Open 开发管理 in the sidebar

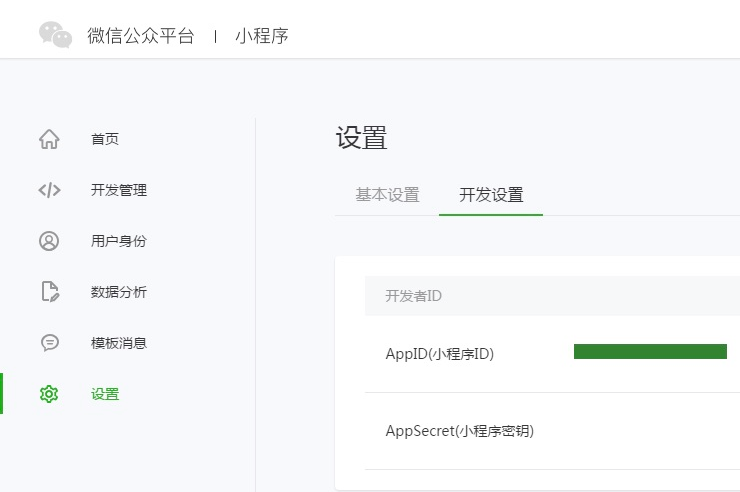pos(119,190)
